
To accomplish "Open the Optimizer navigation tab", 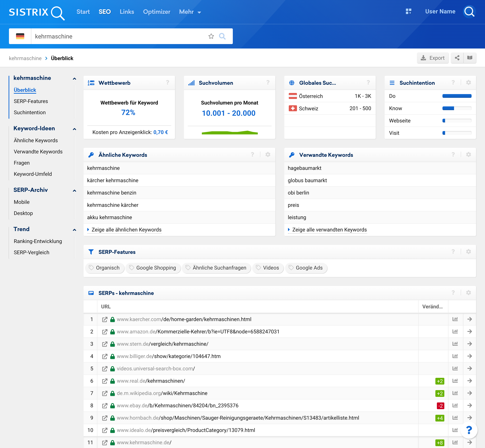I will pyautogui.click(x=157, y=12).
